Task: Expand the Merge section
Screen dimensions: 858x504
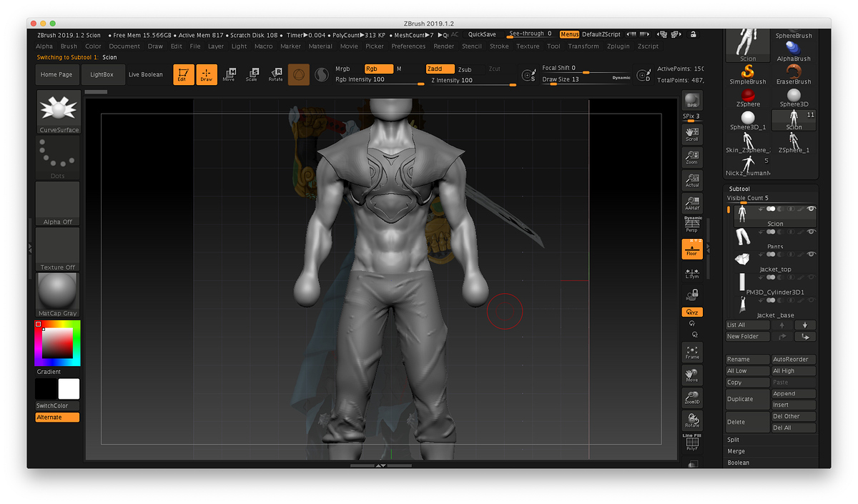Action: [x=736, y=451]
